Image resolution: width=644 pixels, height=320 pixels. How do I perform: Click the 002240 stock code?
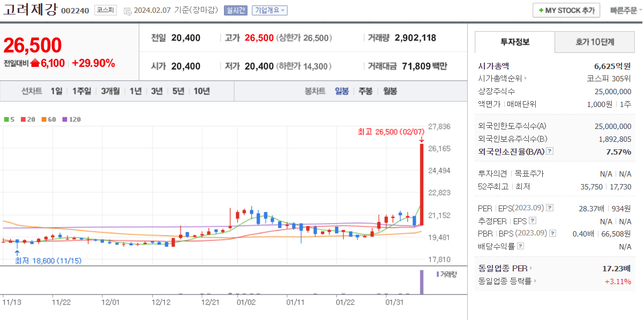tap(75, 11)
